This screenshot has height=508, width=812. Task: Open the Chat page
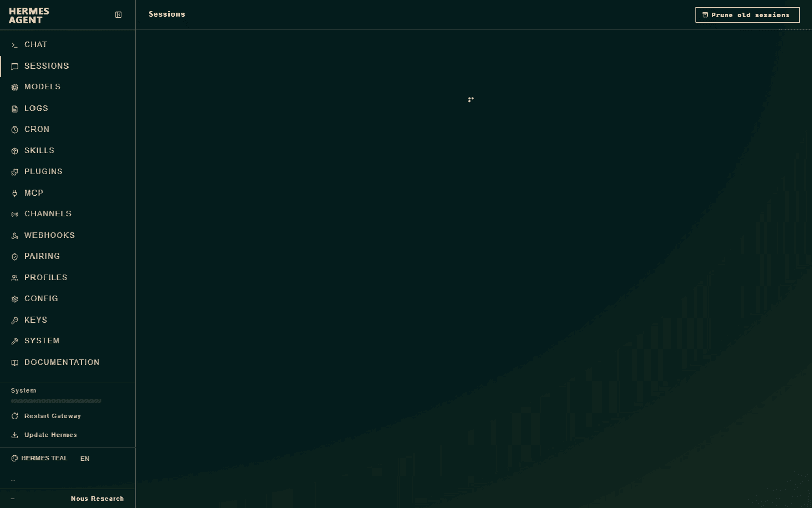coord(67,45)
